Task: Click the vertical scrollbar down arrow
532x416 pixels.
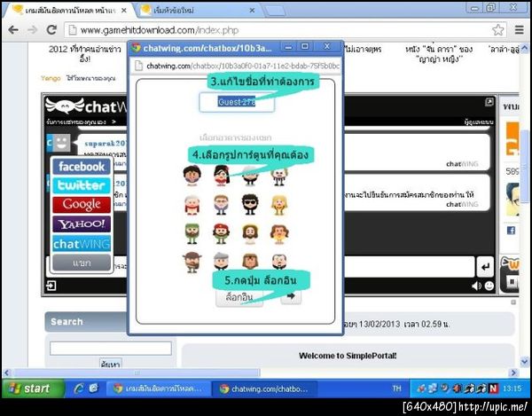Action: (524, 362)
